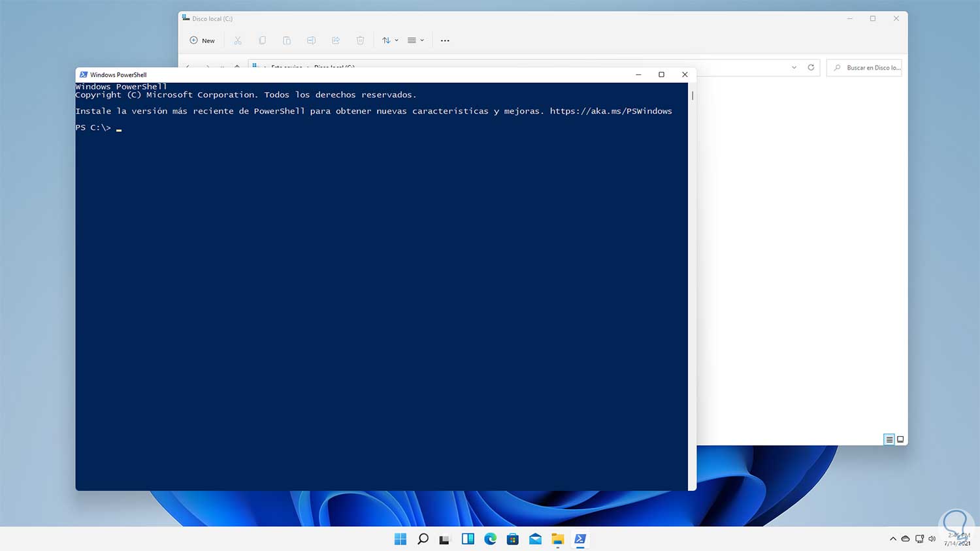Close the Disco local (C:) Explorer window

(x=896, y=18)
